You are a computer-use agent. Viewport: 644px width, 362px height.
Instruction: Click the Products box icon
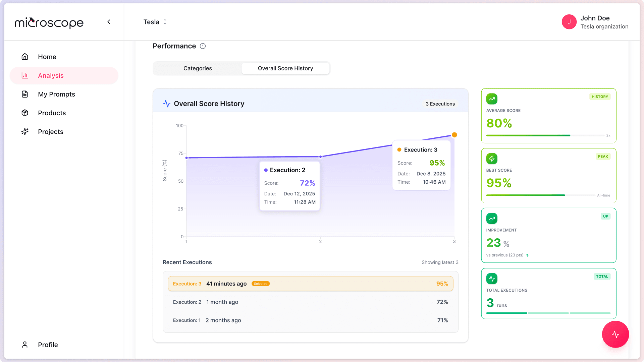[25, 113]
